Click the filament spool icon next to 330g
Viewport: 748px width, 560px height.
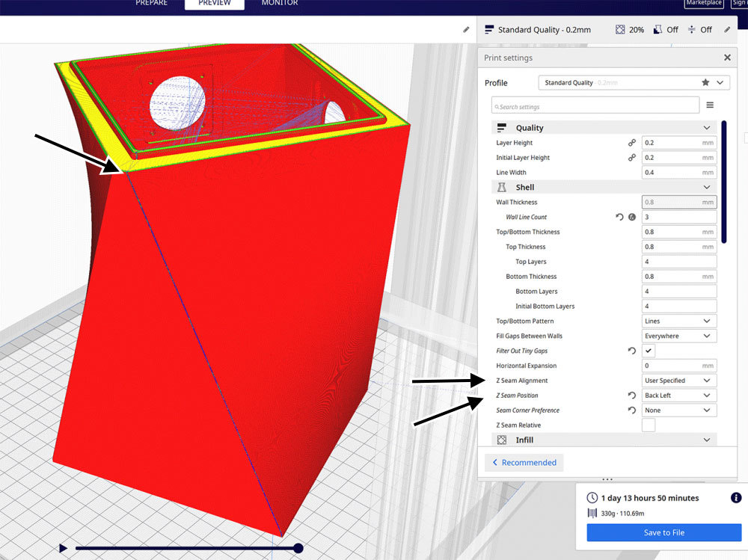tap(592, 513)
